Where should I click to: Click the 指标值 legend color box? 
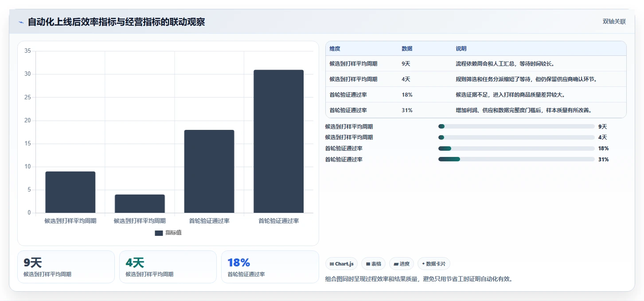[x=159, y=233]
